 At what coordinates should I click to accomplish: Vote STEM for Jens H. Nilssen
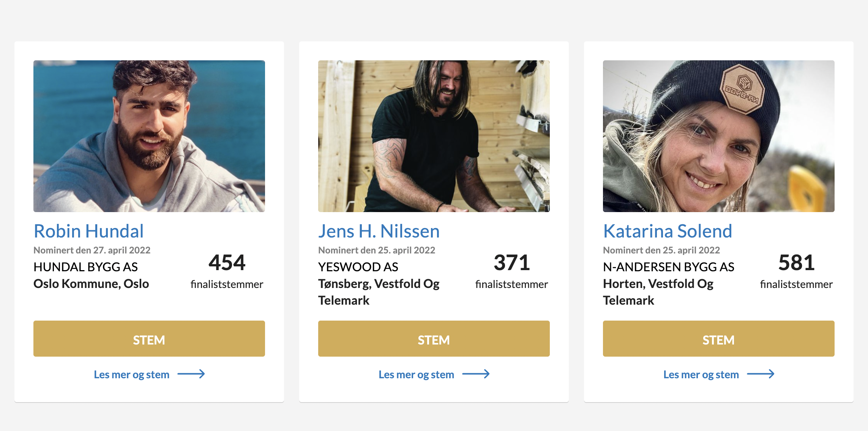(x=434, y=339)
